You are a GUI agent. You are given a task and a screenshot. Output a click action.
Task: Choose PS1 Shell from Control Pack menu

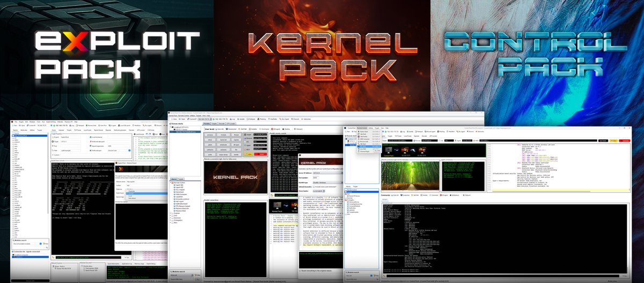(x=369, y=146)
